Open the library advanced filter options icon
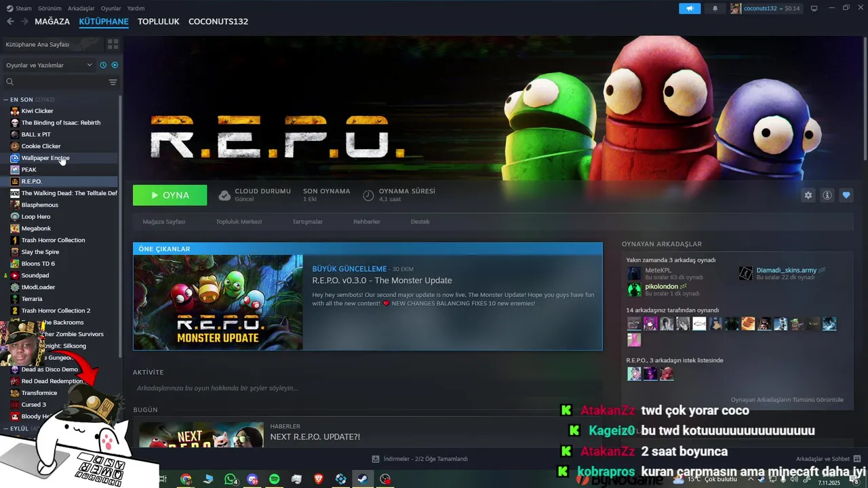This screenshot has width=868, height=488. [x=113, y=82]
